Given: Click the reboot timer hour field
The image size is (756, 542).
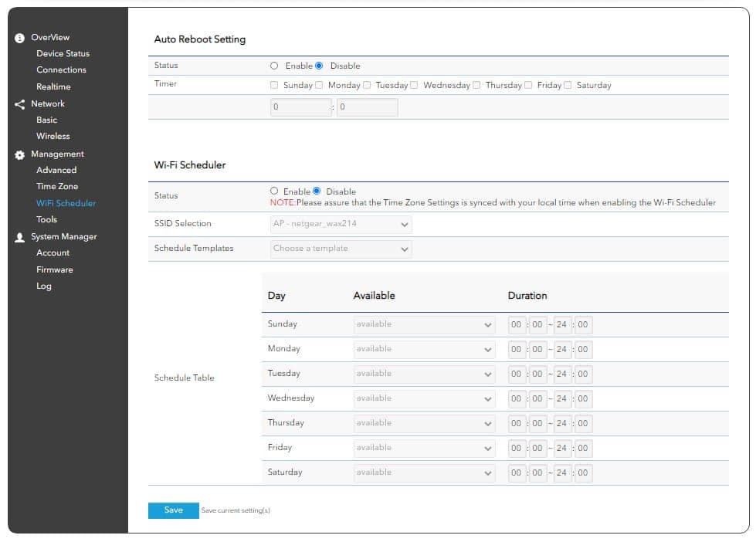Looking at the screenshot, I should (x=301, y=107).
